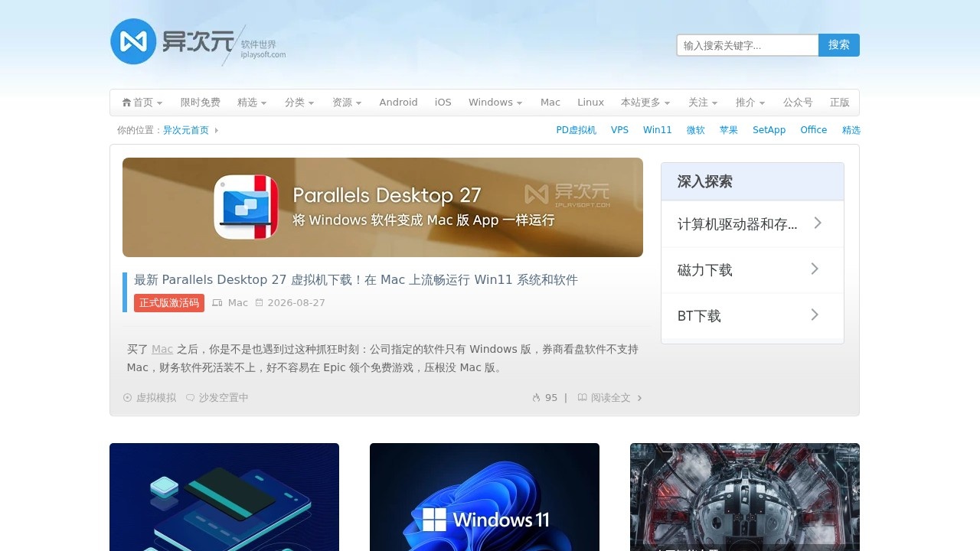980x551 pixels.
Task: Click the tag icon beside 虚拟模拟
Action: click(x=128, y=398)
